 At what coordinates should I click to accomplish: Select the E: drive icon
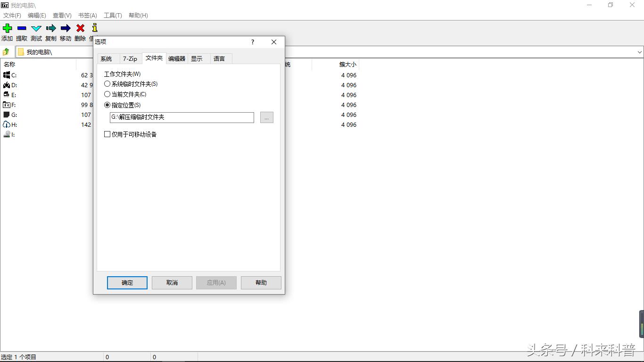[7, 95]
